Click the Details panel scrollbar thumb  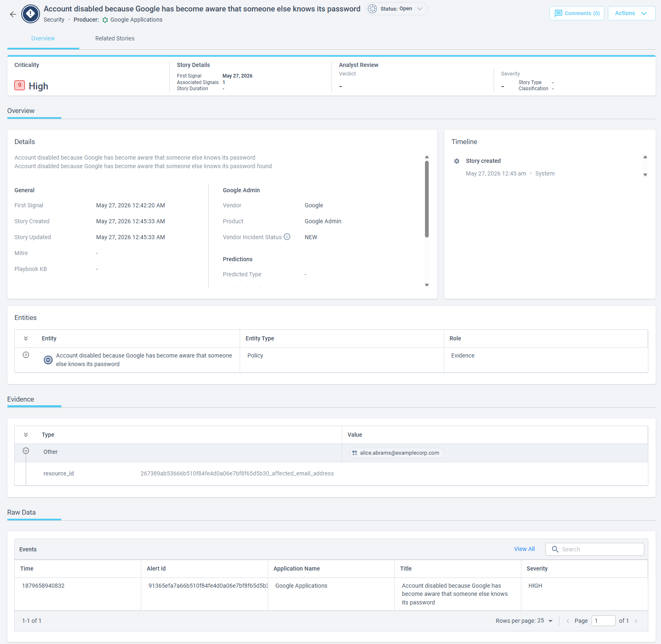click(x=427, y=199)
